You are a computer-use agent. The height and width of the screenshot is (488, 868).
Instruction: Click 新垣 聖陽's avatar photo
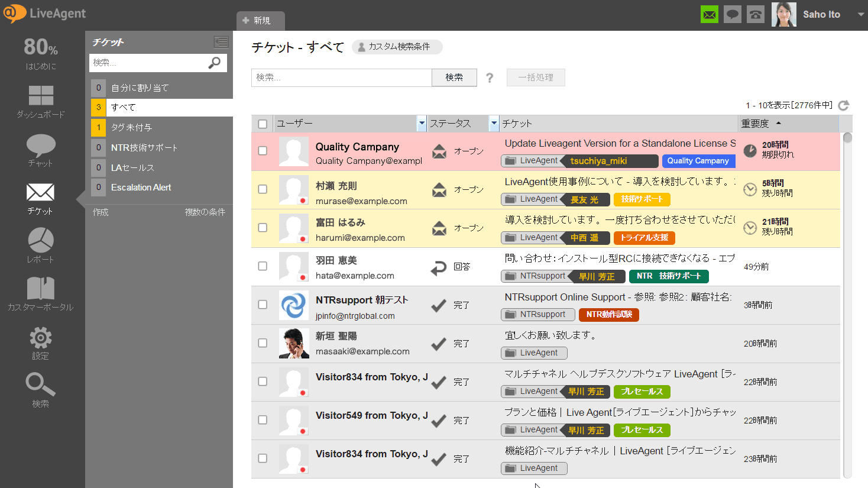coord(294,344)
